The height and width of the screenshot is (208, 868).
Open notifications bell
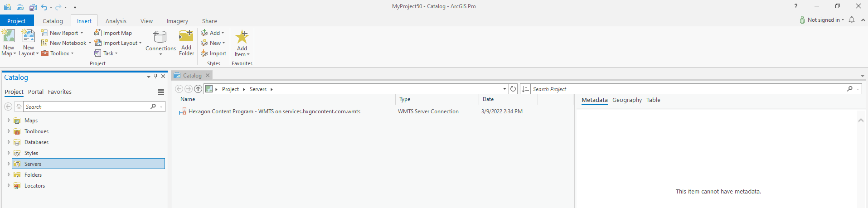point(852,20)
